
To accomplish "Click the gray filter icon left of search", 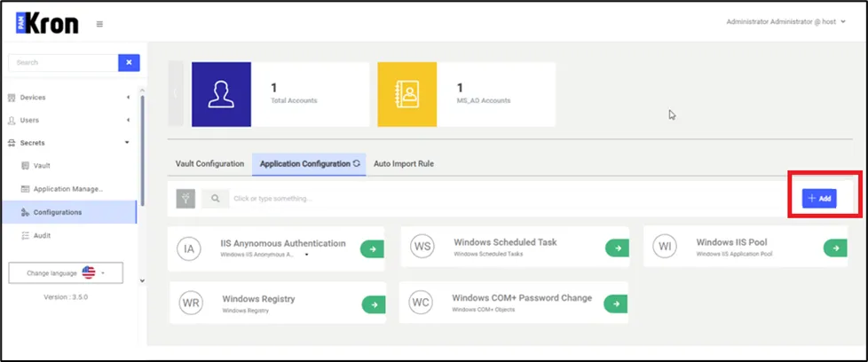I will point(185,199).
